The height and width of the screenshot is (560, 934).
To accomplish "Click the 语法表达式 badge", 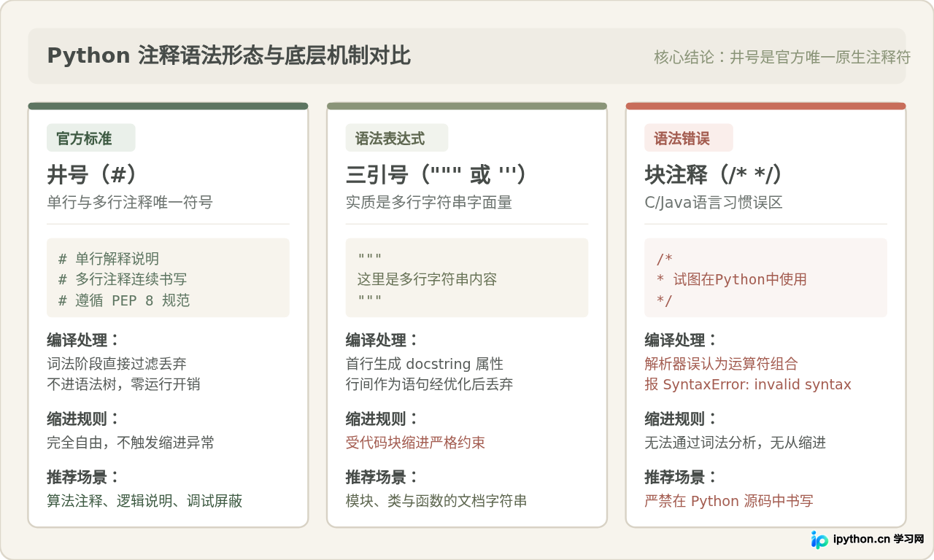I will click(397, 138).
